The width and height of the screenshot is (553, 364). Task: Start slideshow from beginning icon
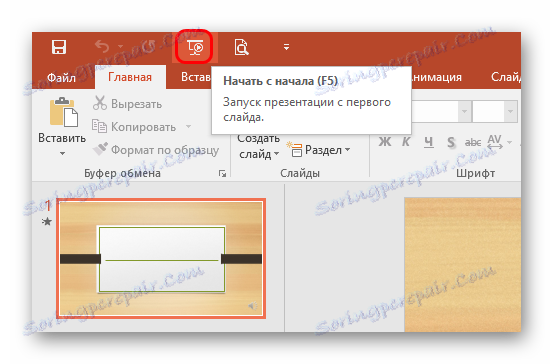(194, 47)
